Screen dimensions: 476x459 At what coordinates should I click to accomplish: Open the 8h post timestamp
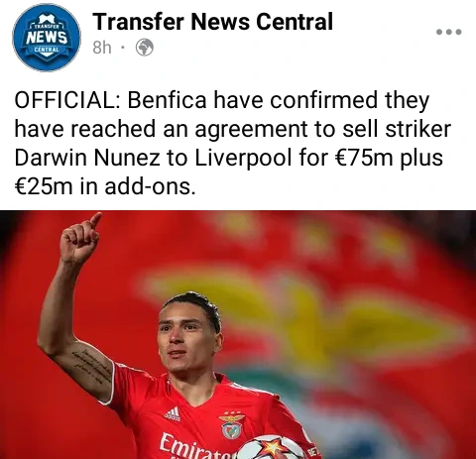pos(102,48)
